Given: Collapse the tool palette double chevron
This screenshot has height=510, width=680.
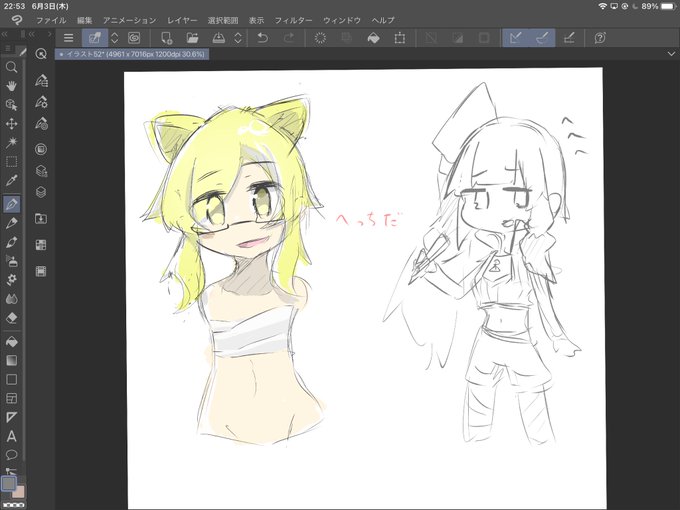Looking at the screenshot, I should 4,34.
